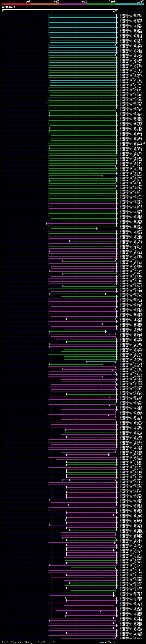The image size is (146, 644).
Task: Select hit label UniRef100_C5XIZ7
Action: point(131,48)
